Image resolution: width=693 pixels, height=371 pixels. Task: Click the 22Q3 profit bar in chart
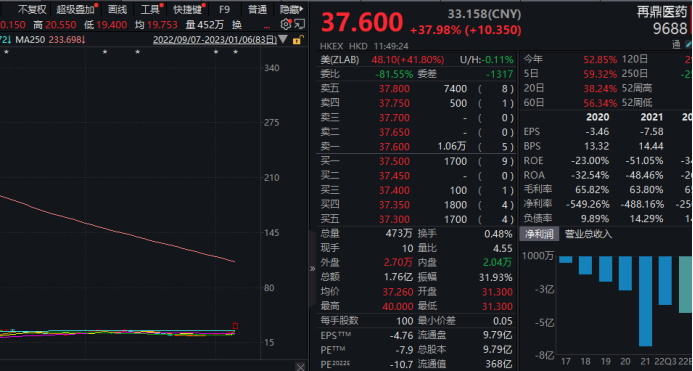tap(665, 280)
